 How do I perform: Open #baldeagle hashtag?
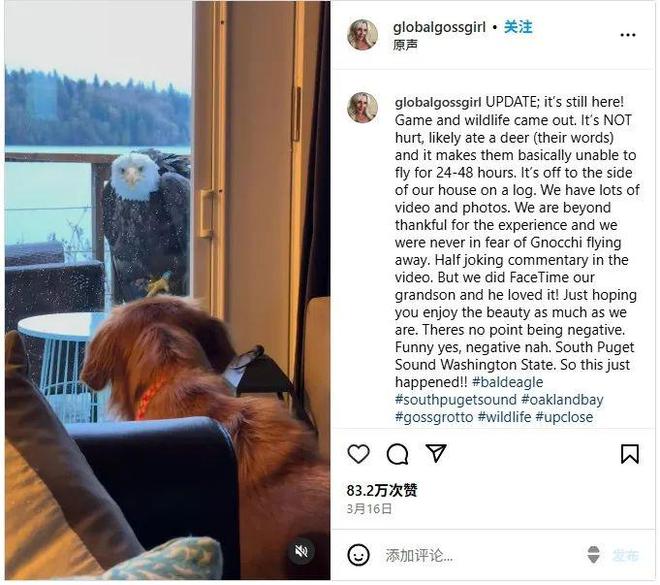click(507, 382)
